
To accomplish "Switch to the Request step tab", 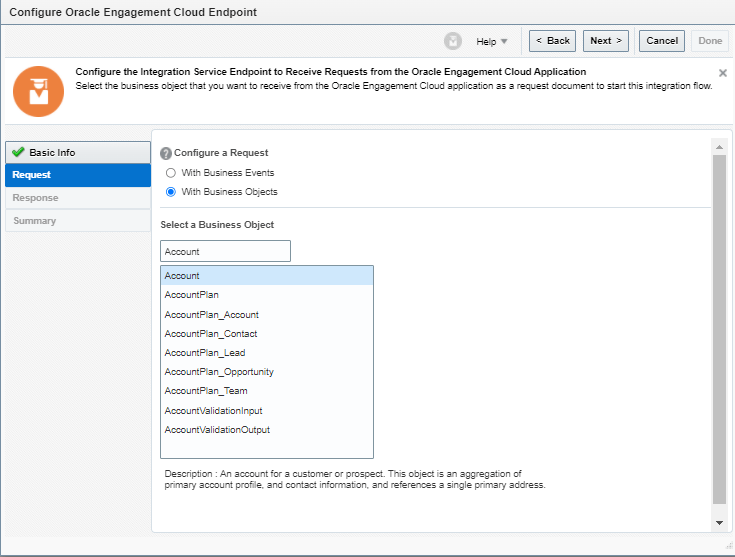I will [77, 175].
